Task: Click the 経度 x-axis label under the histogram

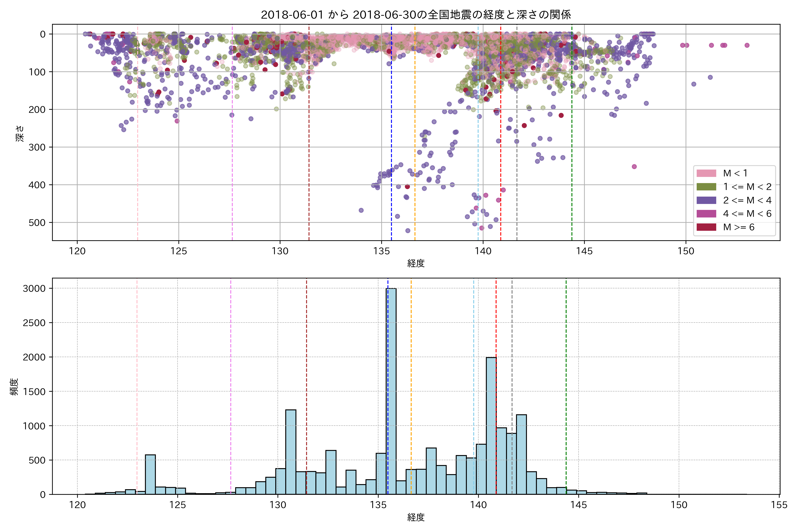Action: click(x=416, y=517)
